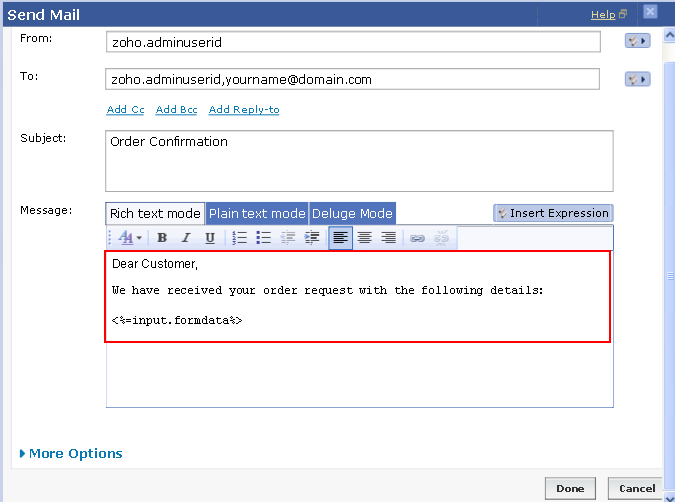675x502 pixels.
Task: Underline the selected message text
Action: click(210, 238)
